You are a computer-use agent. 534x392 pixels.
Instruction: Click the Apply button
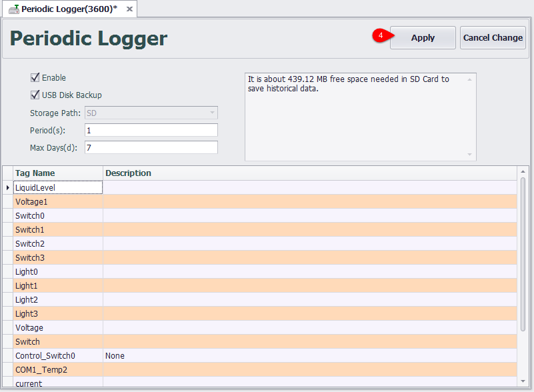coord(423,38)
